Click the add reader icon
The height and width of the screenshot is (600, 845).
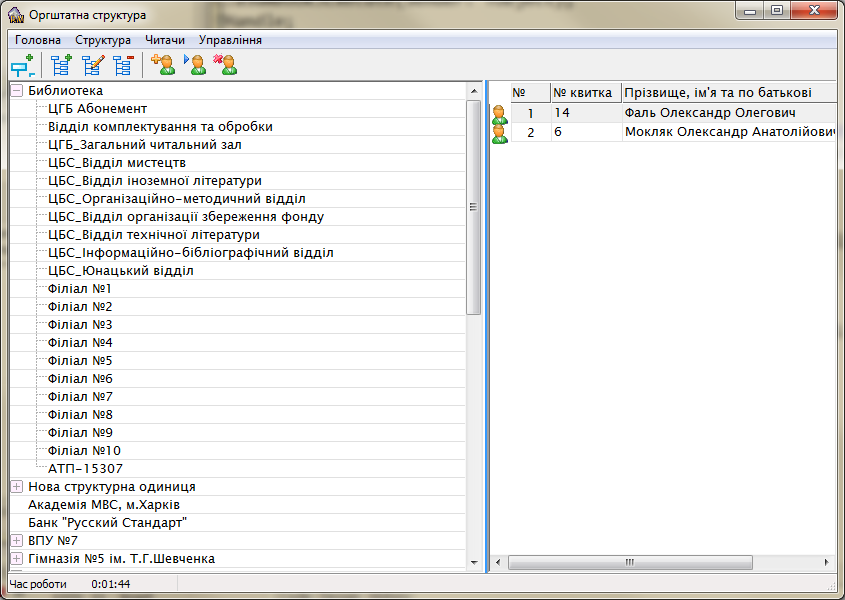click(163, 67)
